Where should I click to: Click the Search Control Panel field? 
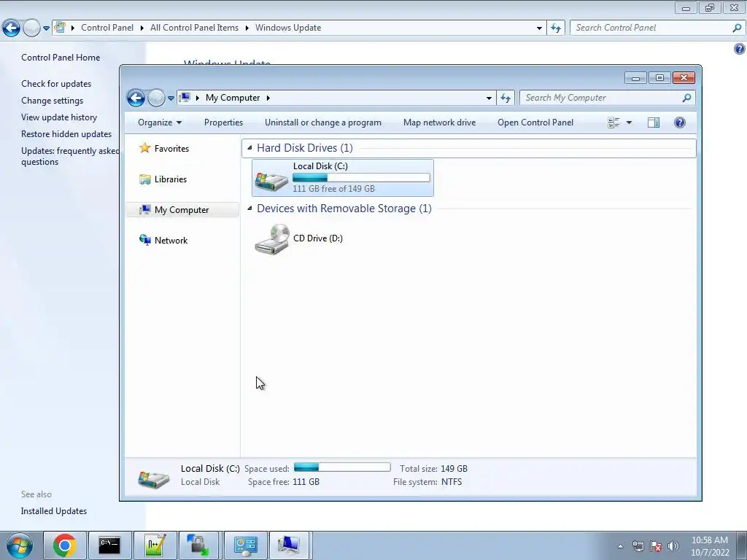pos(657,28)
